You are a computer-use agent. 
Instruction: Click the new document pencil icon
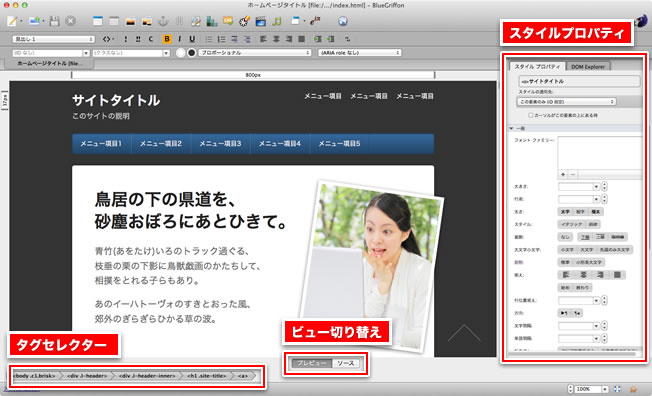click(12, 21)
